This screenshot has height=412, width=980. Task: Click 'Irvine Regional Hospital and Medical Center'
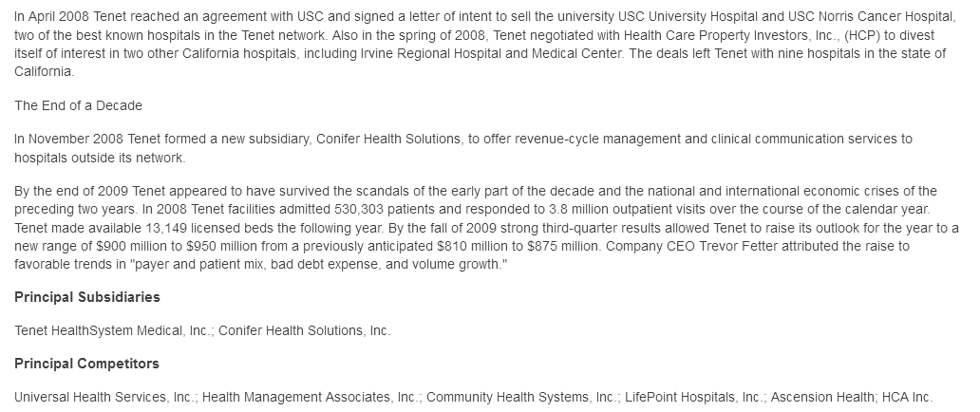tap(491, 54)
